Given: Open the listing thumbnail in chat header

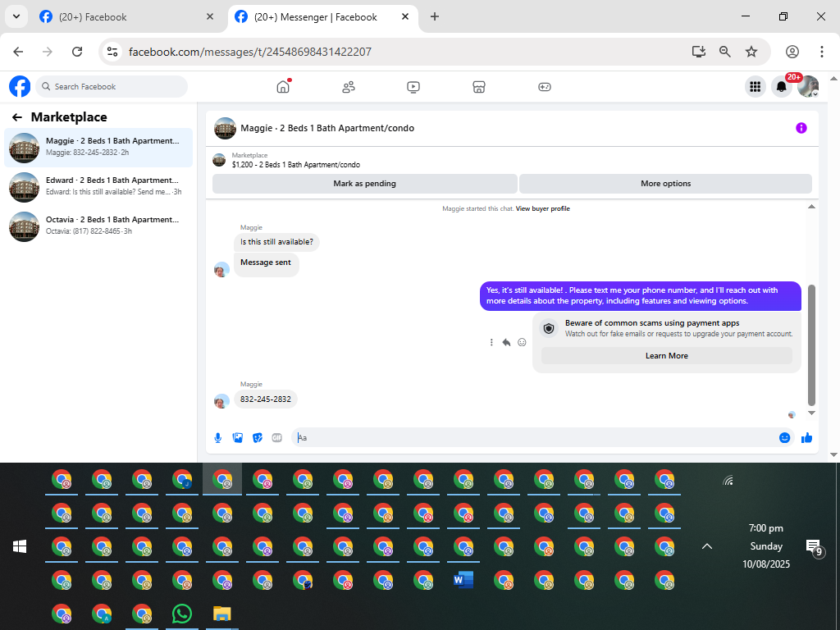Looking at the screenshot, I should 225,128.
